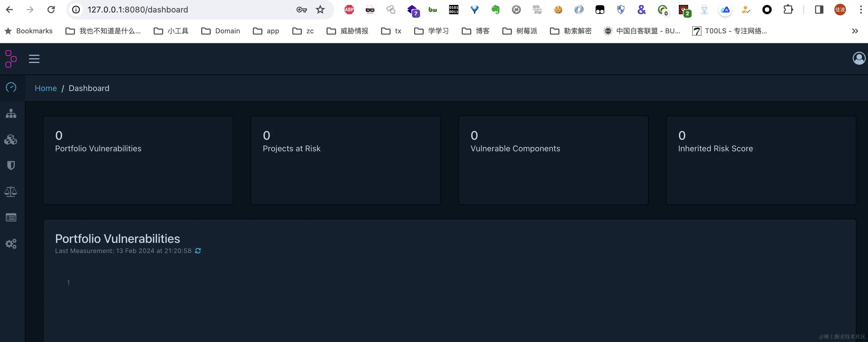This screenshot has width=868, height=342.
Task: Open the Administration gears sidebar icon
Action: (11, 243)
